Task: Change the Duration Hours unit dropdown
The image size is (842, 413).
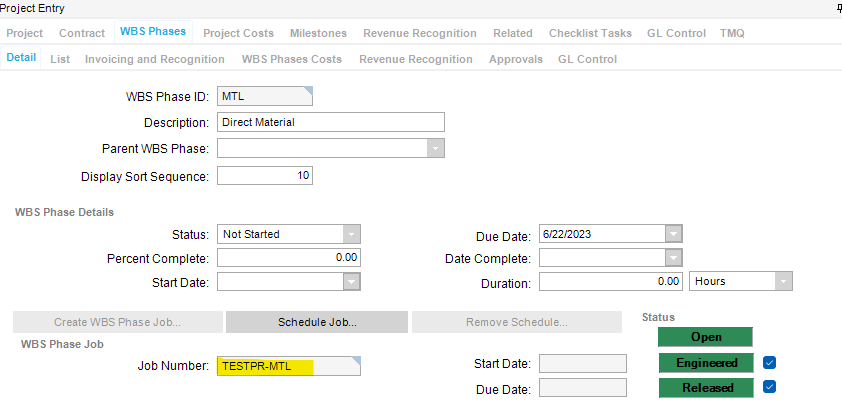Action: pos(783,282)
